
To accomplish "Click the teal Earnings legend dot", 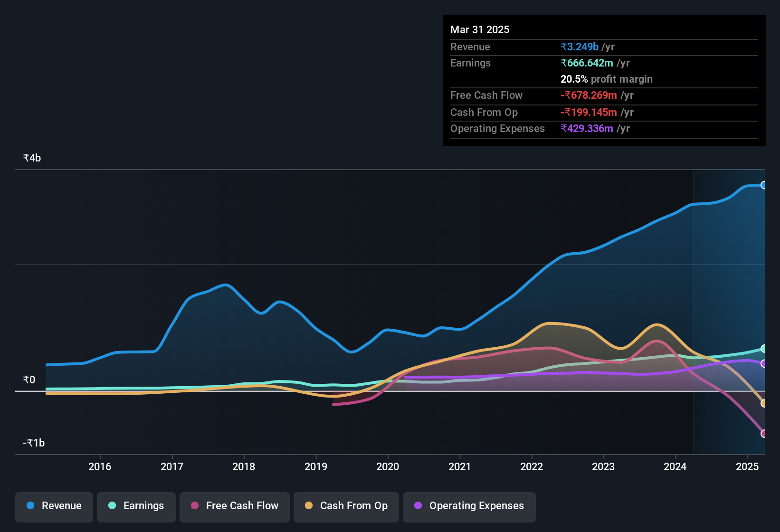I will [112, 506].
